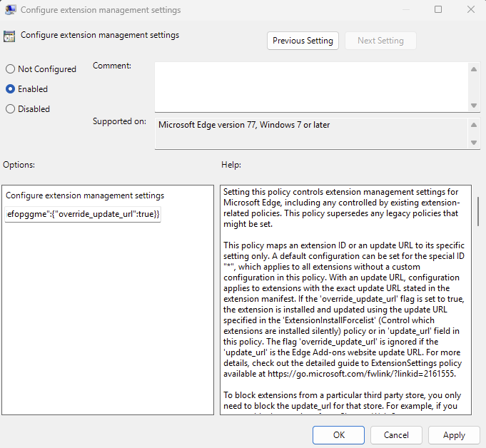Click the 'Comment:' label

click(x=112, y=66)
